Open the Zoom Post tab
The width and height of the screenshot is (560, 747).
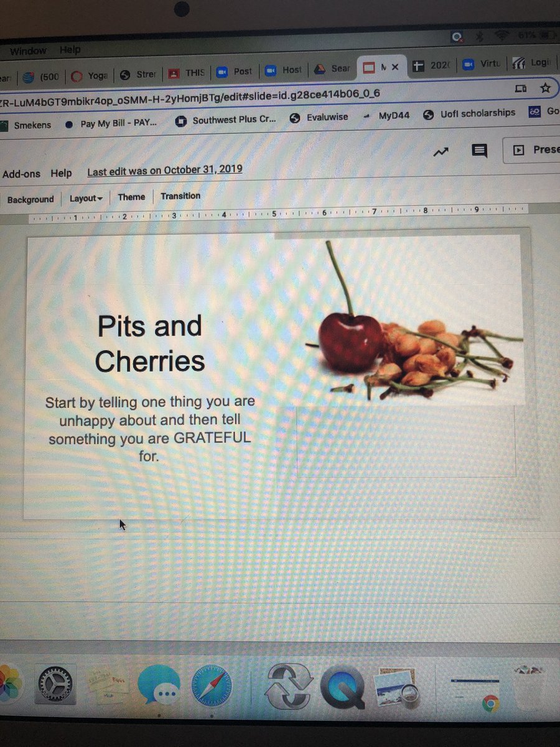235,72
